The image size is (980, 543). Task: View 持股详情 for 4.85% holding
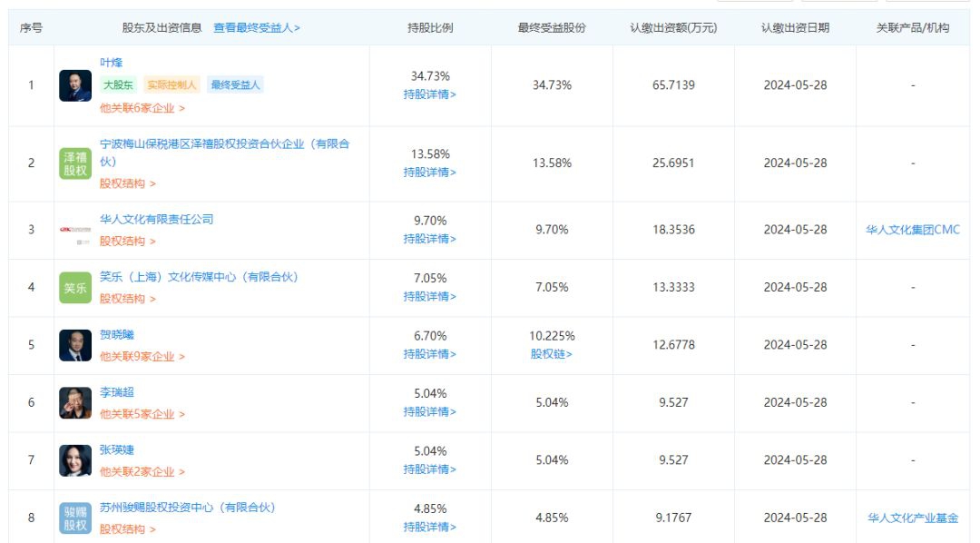430,527
